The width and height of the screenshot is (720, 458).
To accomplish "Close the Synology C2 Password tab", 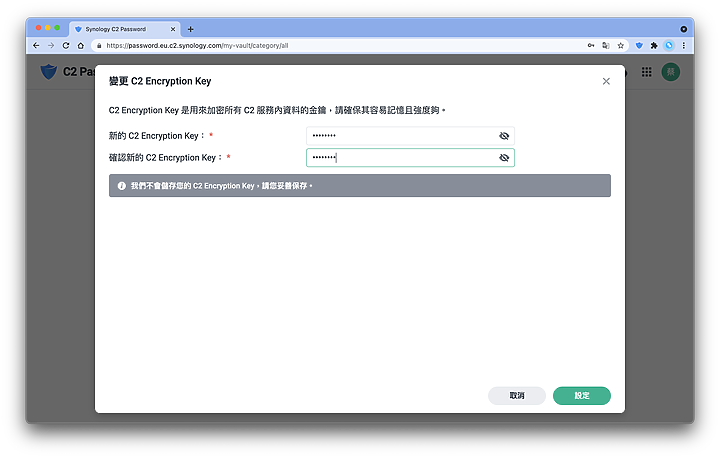I will pos(173,29).
